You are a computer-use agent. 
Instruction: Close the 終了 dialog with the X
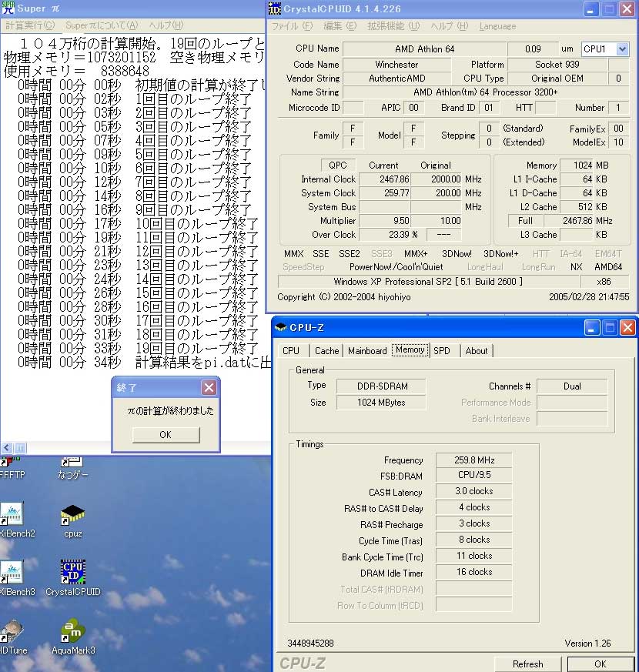tap(209, 387)
